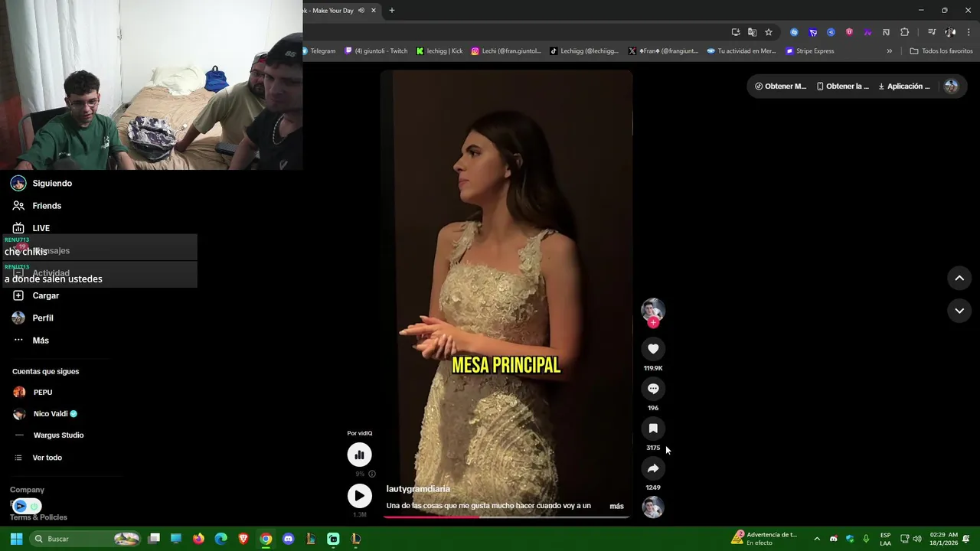The width and height of the screenshot is (980, 551).
Task: Save video with the bookmark icon
Action: [x=653, y=429]
